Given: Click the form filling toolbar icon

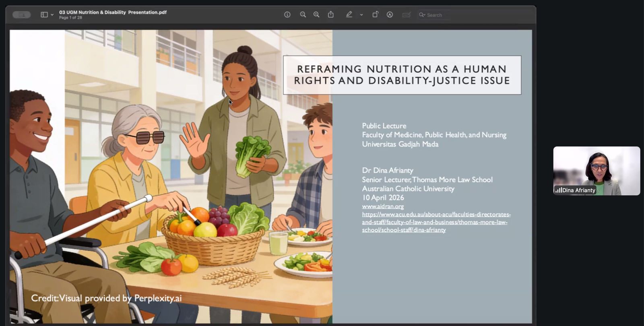Looking at the screenshot, I should pyautogui.click(x=407, y=15).
